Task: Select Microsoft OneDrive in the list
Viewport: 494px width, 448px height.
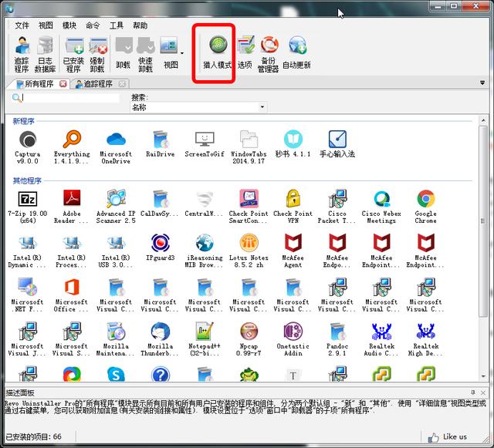Action: coord(116,147)
